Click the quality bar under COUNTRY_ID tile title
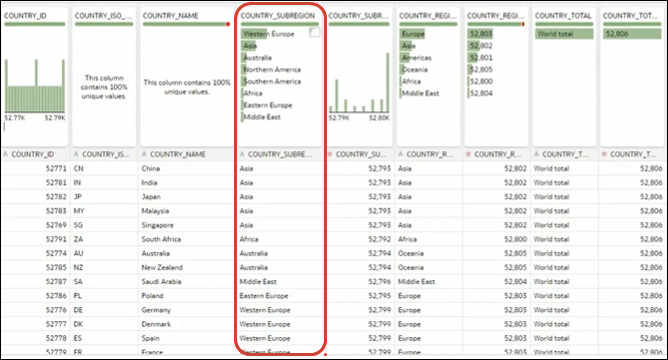 pos(35,24)
